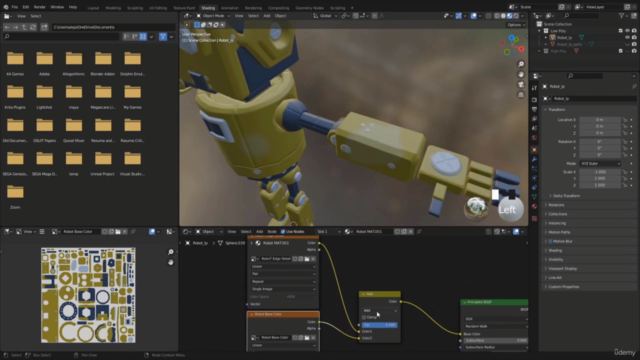Click the Location X value field
The width and height of the screenshot is (640, 360).
click(x=600, y=120)
